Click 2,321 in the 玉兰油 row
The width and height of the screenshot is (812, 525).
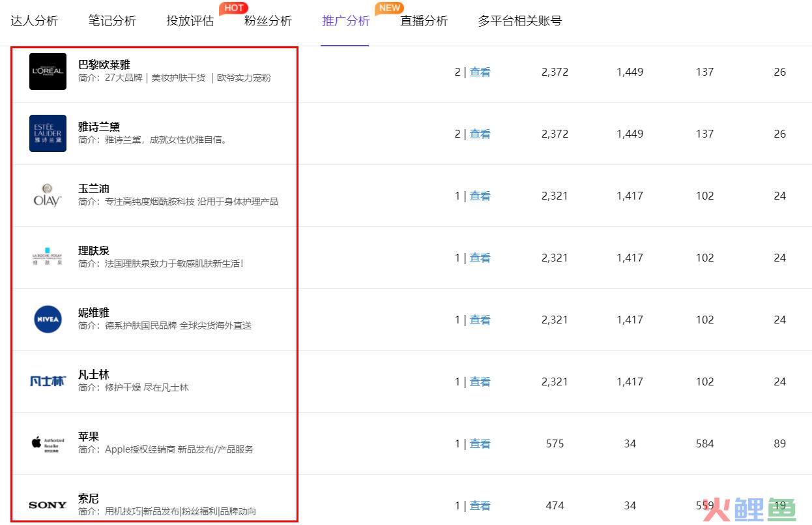555,196
